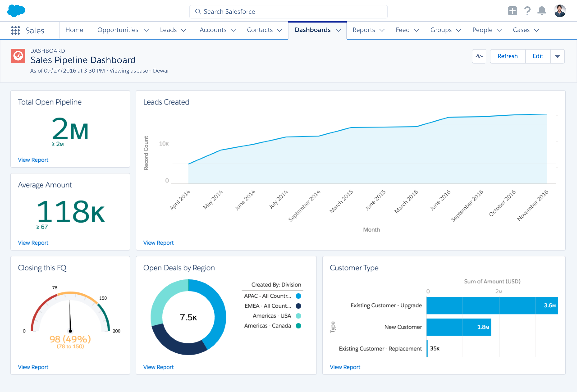Image resolution: width=577 pixels, height=392 pixels.
Task: Click the Salesforce cloud logo
Action: click(16, 11)
